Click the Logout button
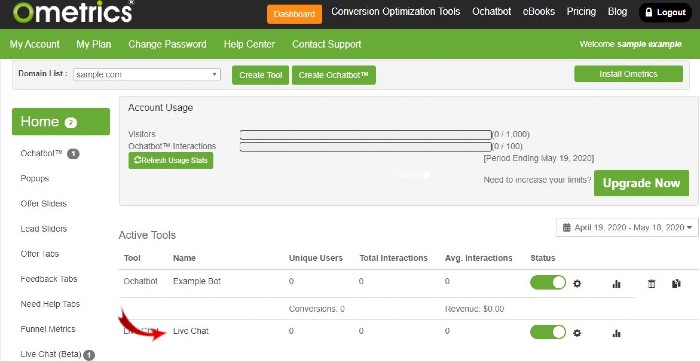Viewport: 700px width, 361px height. (x=665, y=13)
